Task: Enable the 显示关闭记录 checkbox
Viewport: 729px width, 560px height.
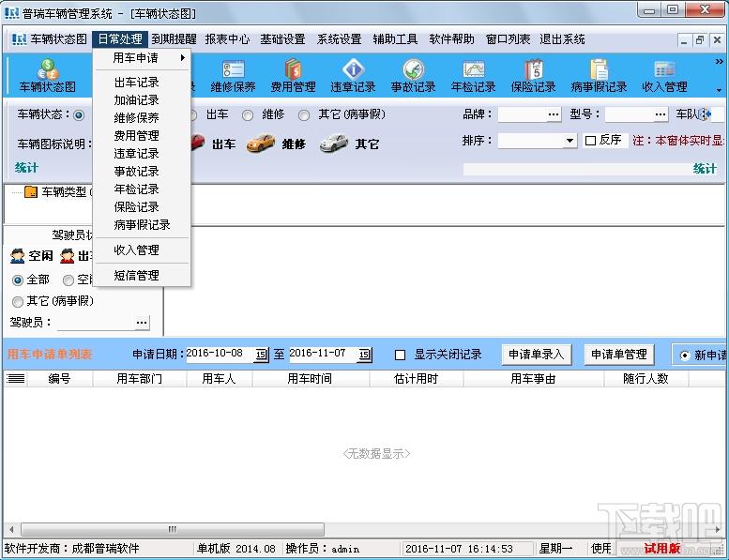Action: [x=400, y=356]
